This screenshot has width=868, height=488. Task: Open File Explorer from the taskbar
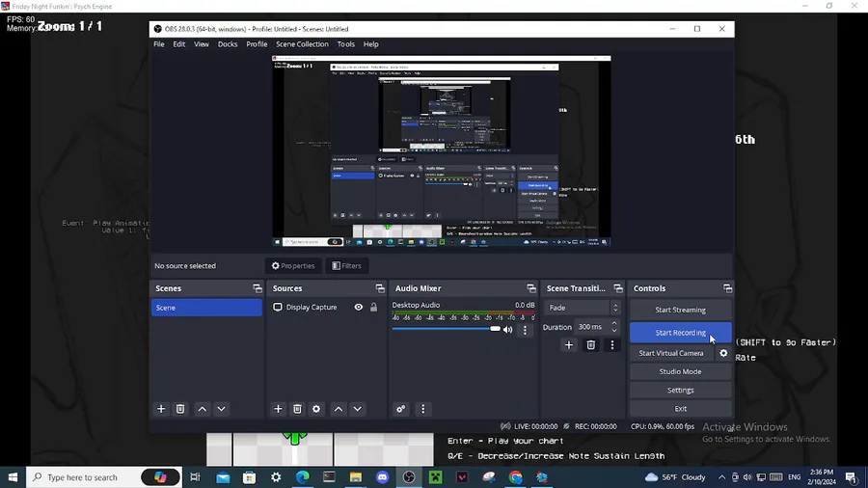click(x=356, y=477)
